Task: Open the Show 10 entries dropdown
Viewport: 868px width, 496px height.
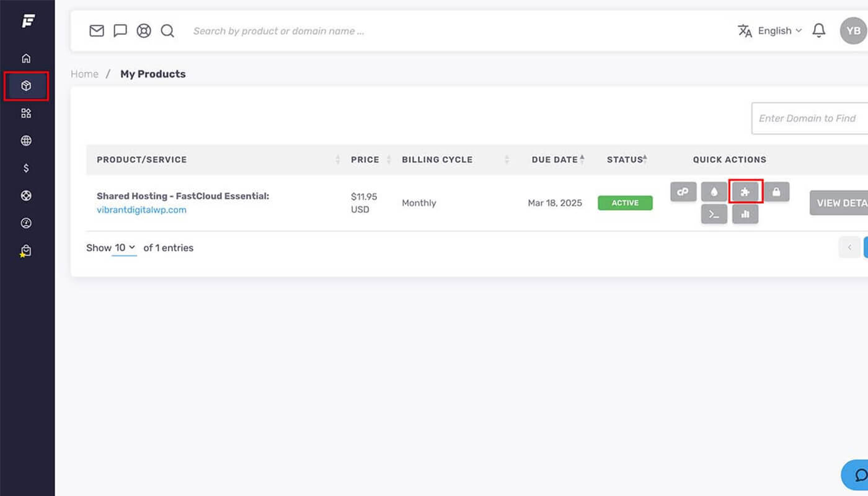Action: [x=124, y=248]
